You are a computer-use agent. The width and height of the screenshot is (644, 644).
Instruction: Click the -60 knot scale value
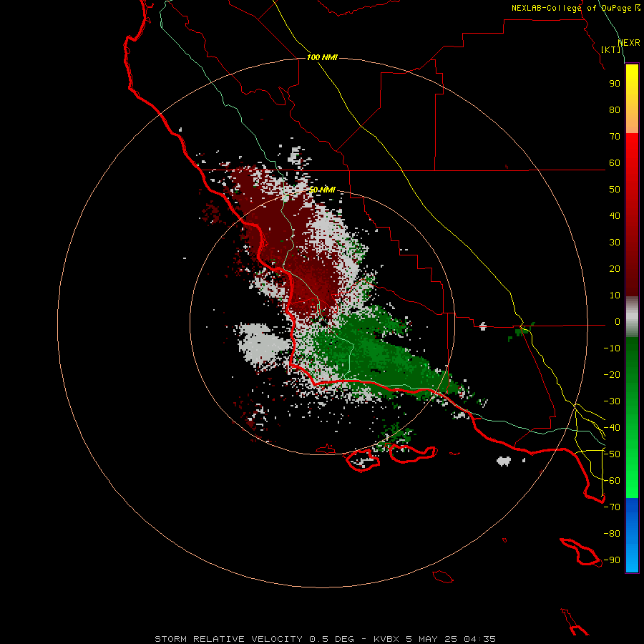pyautogui.click(x=612, y=481)
